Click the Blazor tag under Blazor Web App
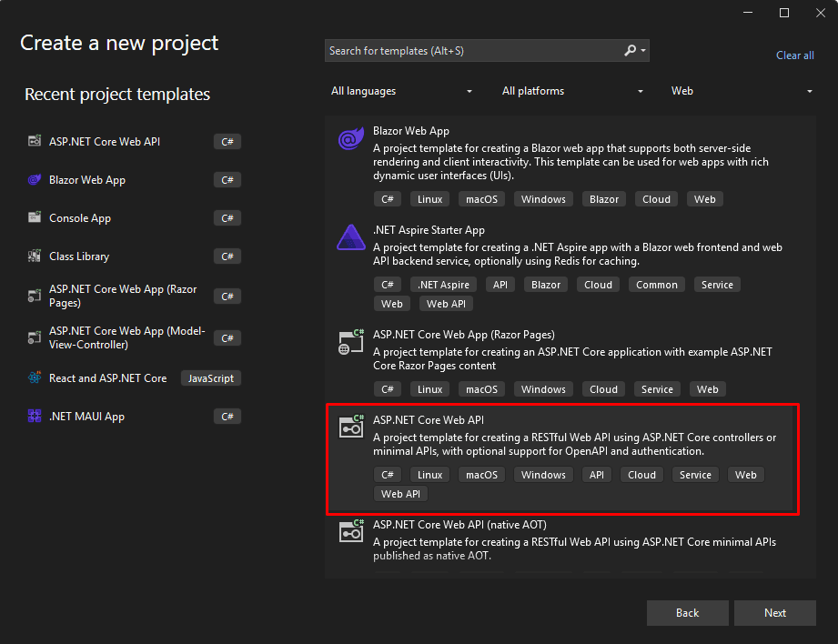 [x=604, y=199]
